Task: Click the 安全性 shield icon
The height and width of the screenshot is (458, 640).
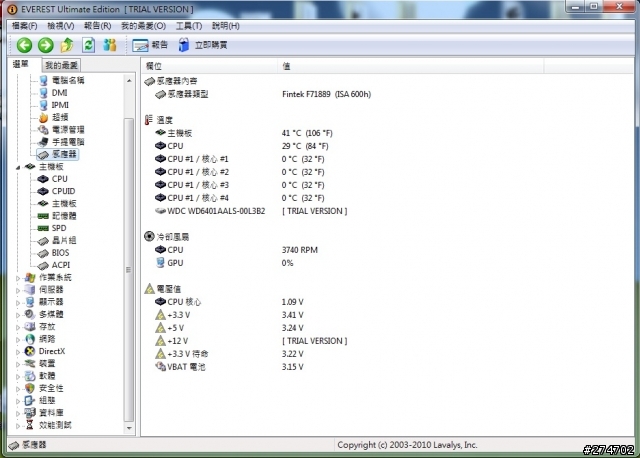Action: pos(30,388)
